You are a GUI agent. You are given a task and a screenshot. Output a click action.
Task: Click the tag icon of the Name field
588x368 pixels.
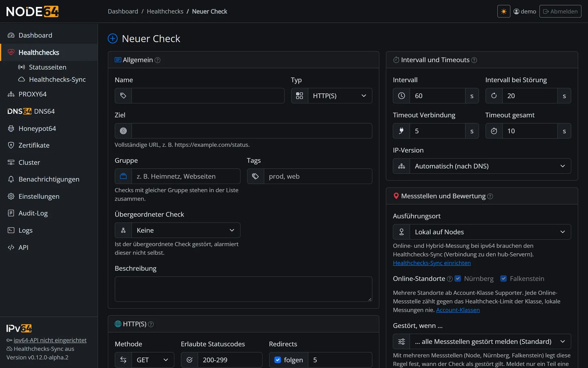tap(123, 96)
